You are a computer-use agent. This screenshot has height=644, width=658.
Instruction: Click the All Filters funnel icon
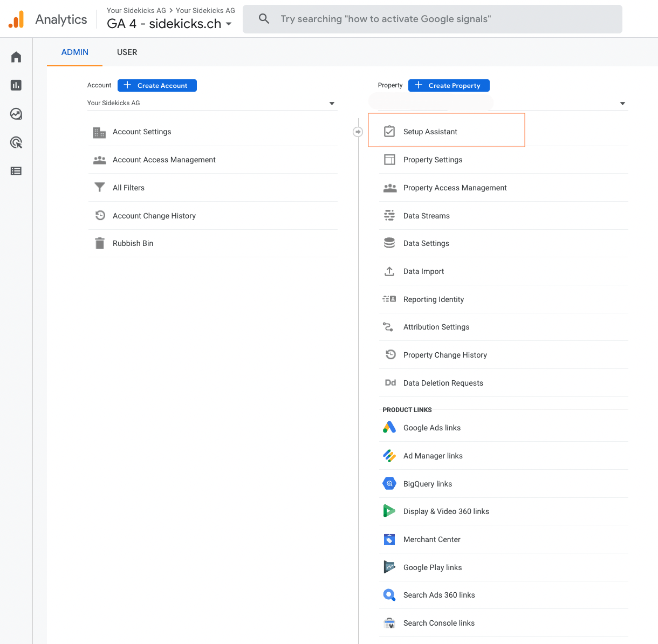[x=100, y=188]
